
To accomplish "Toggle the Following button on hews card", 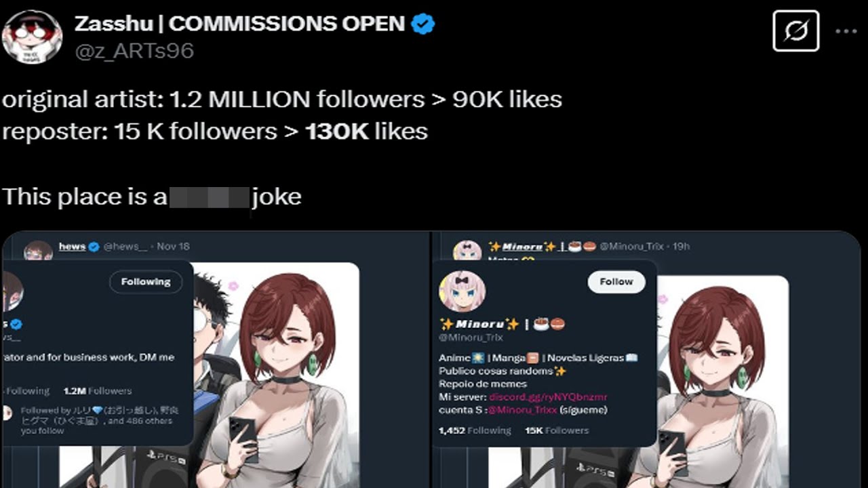I will coord(146,282).
